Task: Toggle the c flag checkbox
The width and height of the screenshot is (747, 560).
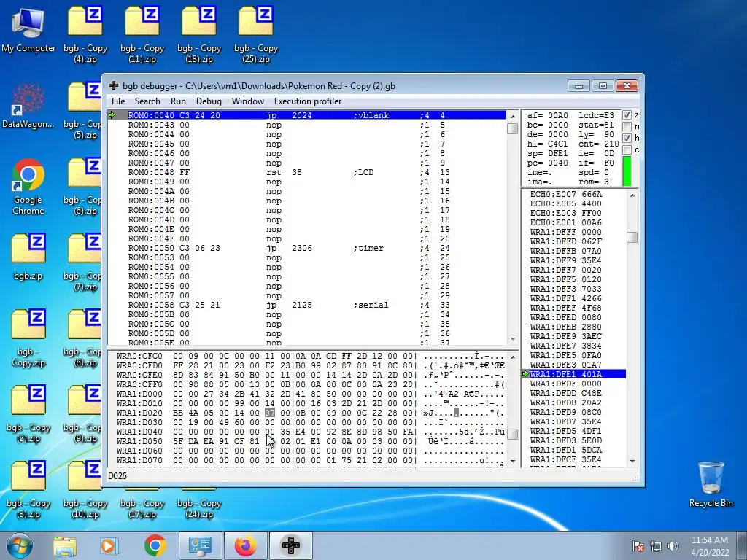Action: 627,149
